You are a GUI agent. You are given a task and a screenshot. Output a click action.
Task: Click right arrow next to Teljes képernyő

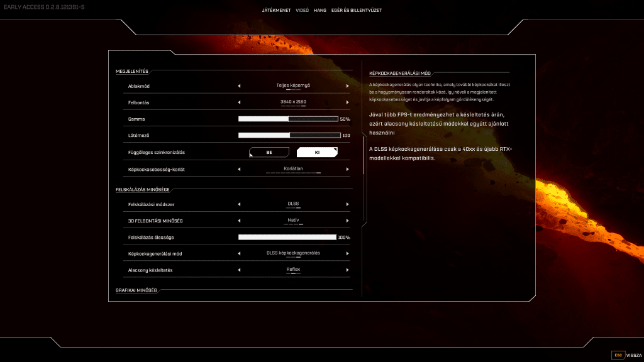pyautogui.click(x=347, y=86)
